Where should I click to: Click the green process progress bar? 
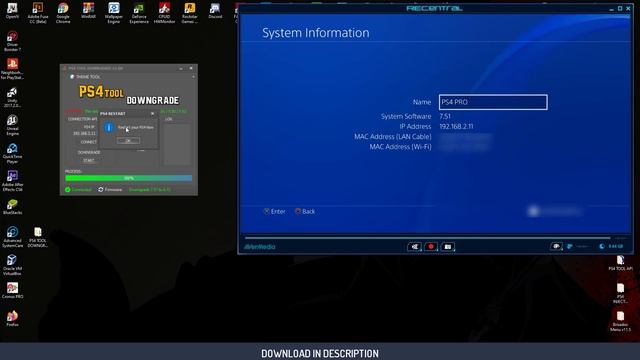[129, 178]
